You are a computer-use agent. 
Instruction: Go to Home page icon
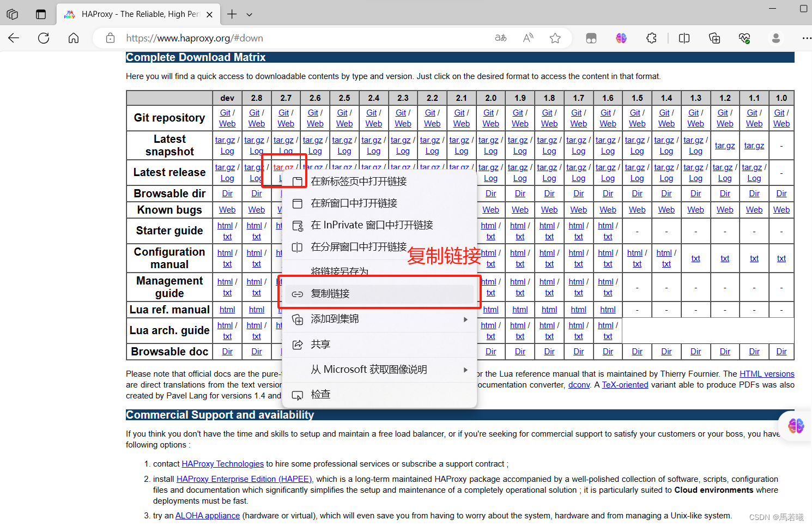point(74,38)
